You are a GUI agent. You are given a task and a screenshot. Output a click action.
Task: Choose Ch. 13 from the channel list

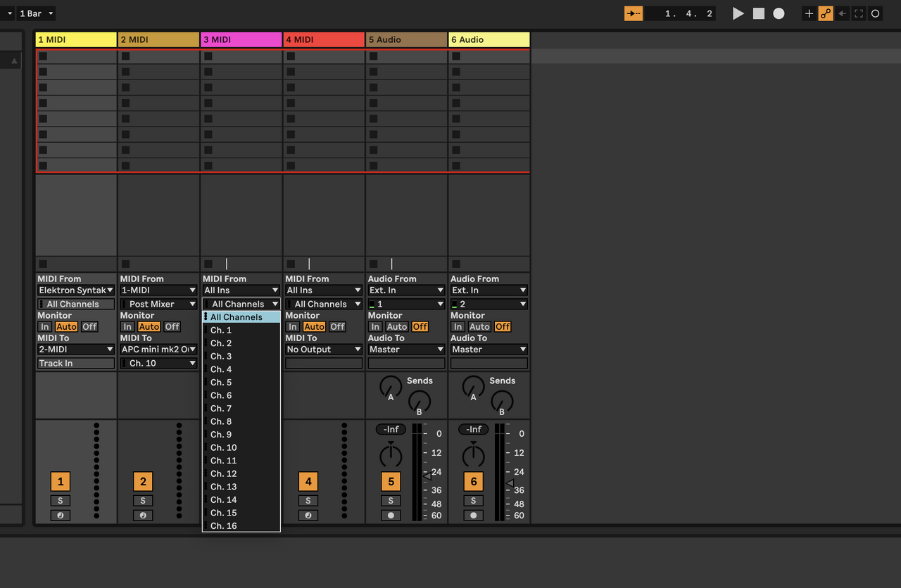(x=241, y=487)
